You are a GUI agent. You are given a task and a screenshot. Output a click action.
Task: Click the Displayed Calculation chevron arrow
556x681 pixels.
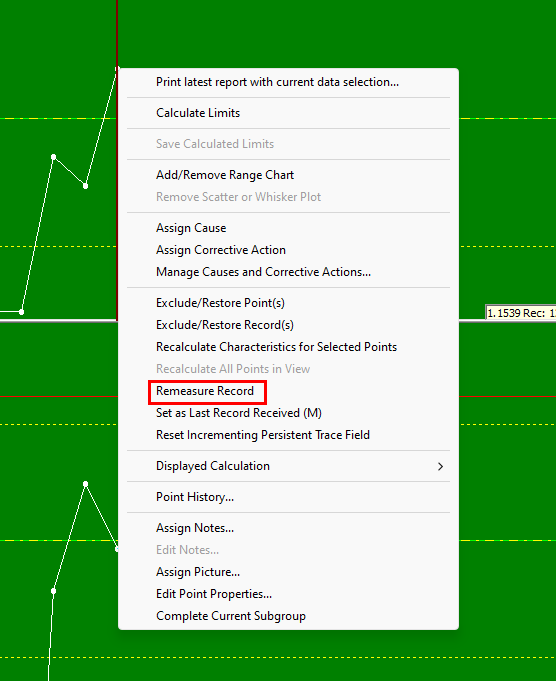coord(440,466)
